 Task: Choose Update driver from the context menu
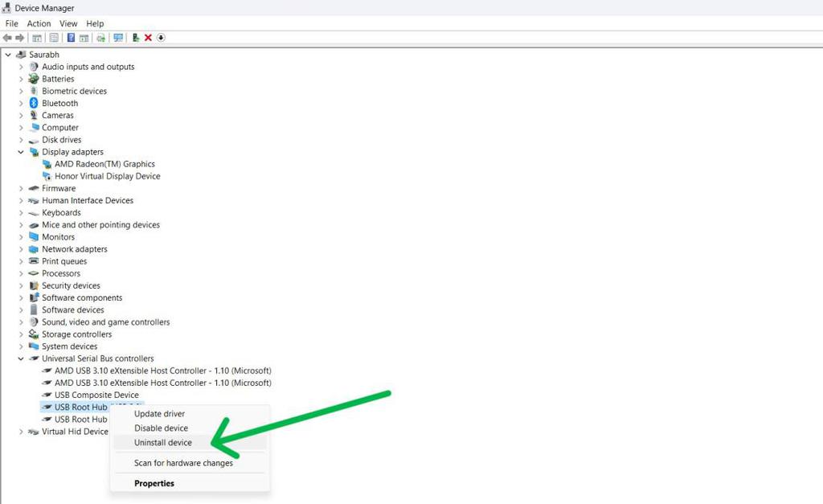point(190,414)
